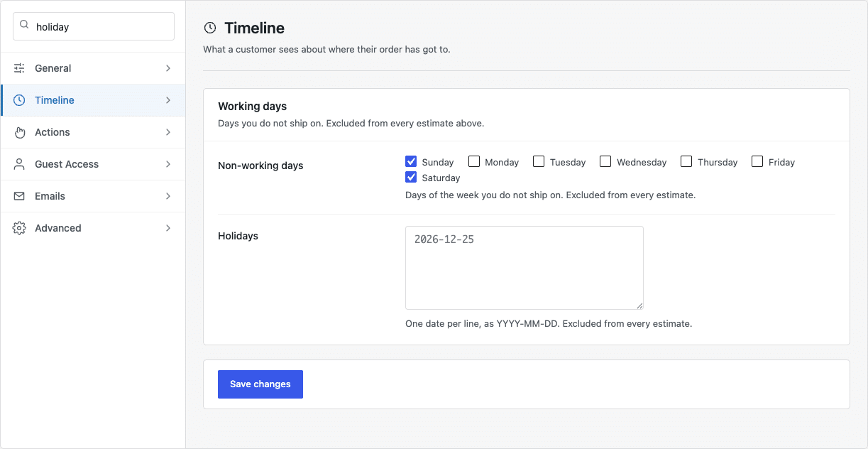Go to Advanced settings menu item
The height and width of the screenshot is (449, 868).
tap(93, 228)
